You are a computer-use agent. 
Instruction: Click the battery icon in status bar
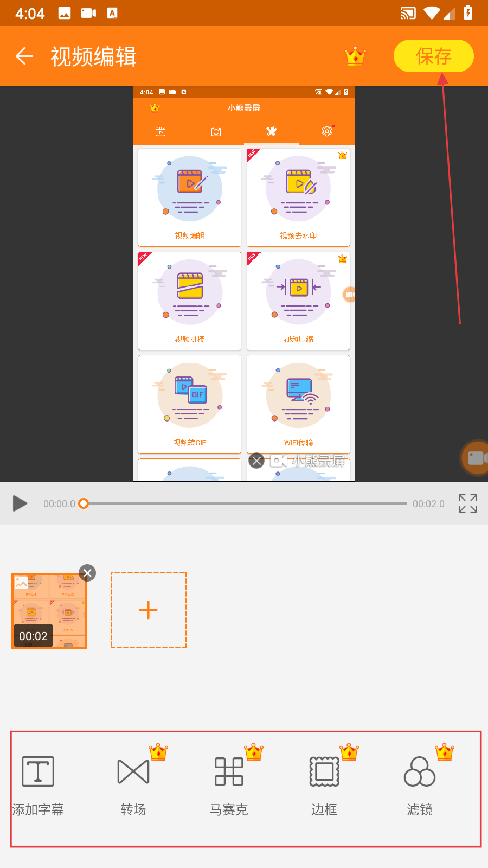pyautogui.click(x=468, y=13)
